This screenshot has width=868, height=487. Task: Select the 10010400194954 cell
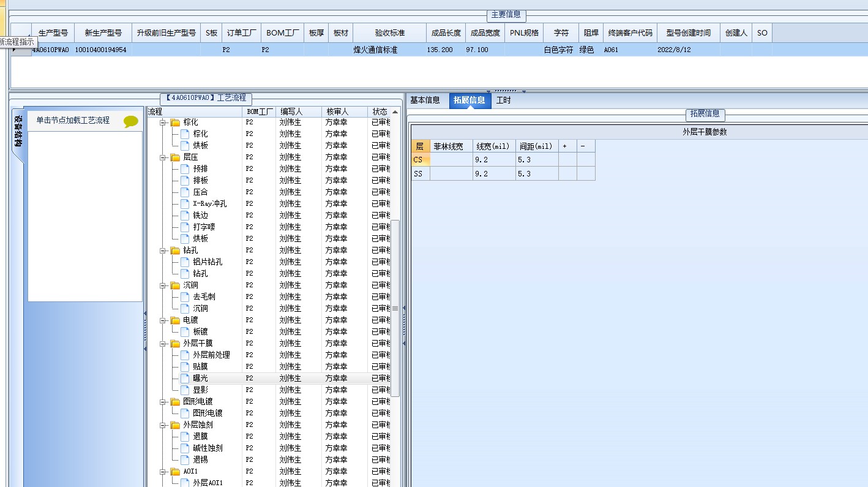(x=102, y=50)
